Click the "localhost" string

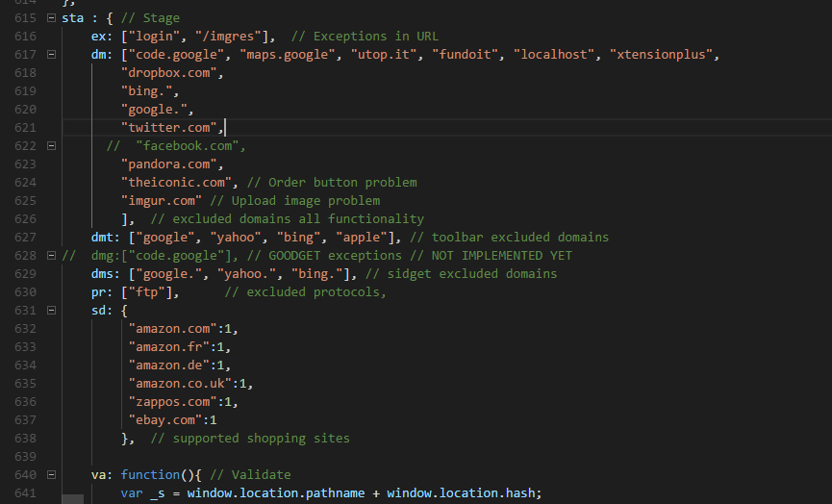click(554, 55)
